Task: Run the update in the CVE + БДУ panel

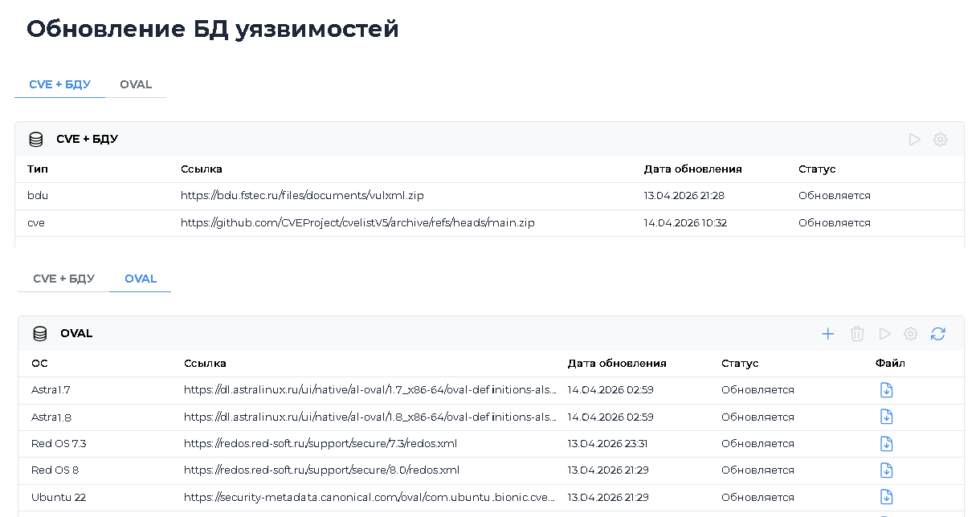Action: (x=914, y=140)
